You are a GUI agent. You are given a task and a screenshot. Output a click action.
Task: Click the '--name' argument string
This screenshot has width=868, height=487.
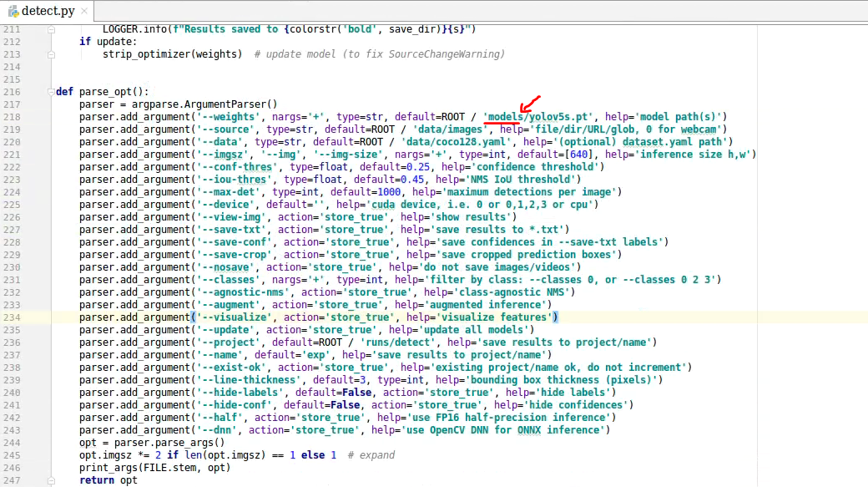tap(220, 354)
